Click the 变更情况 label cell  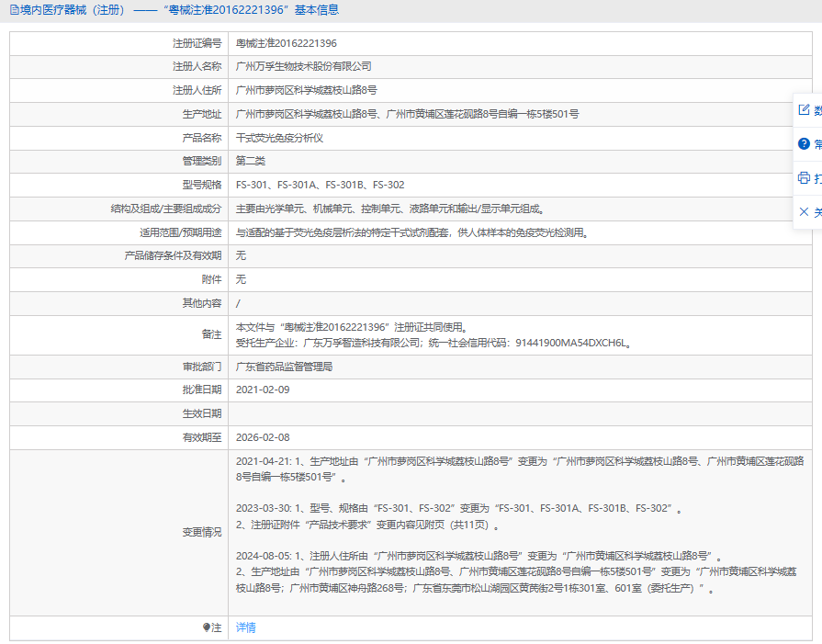click(x=119, y=532)
